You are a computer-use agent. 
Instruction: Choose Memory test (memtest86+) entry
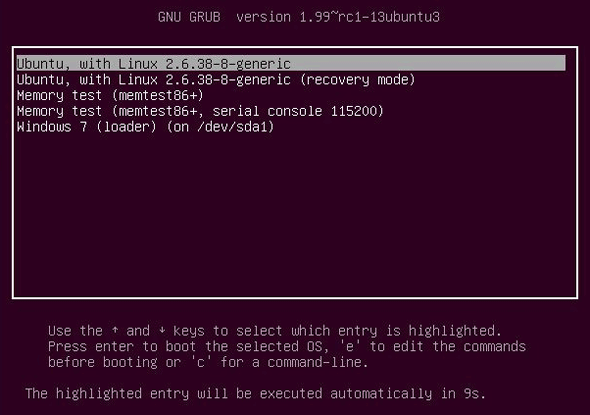(110, 96)
